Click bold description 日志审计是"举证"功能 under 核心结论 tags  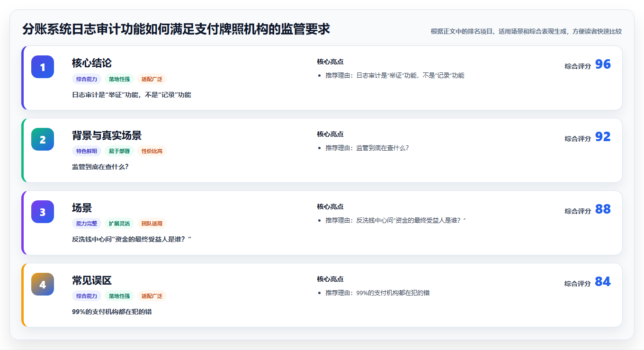tap(132, 95)
